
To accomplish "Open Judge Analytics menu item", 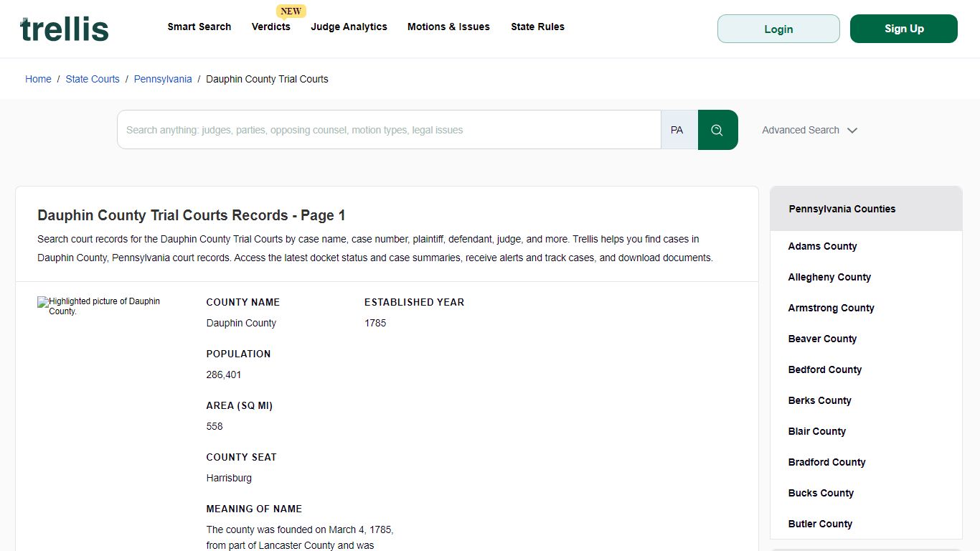I will [x=349, y=27].
